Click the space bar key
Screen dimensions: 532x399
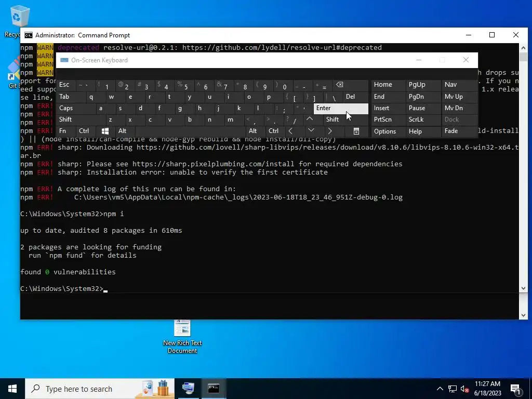pyautogui.click(x=191, y=131)
